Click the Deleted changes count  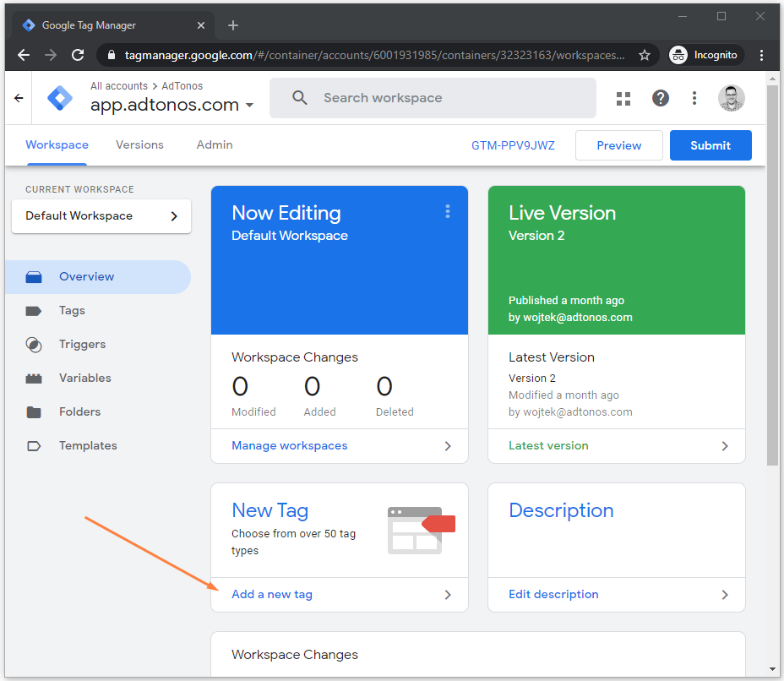[x=384, y=386]
